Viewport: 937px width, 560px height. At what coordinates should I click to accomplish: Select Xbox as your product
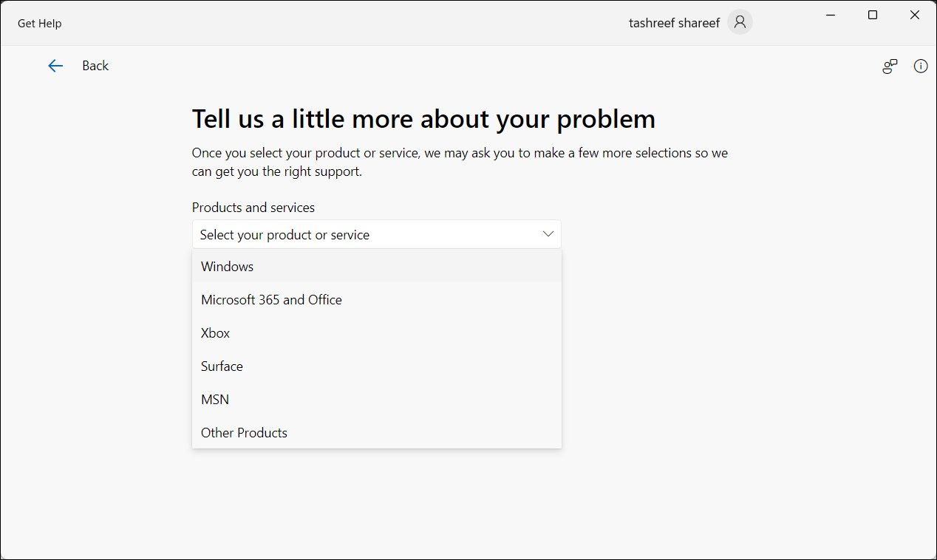click(214, 332)
